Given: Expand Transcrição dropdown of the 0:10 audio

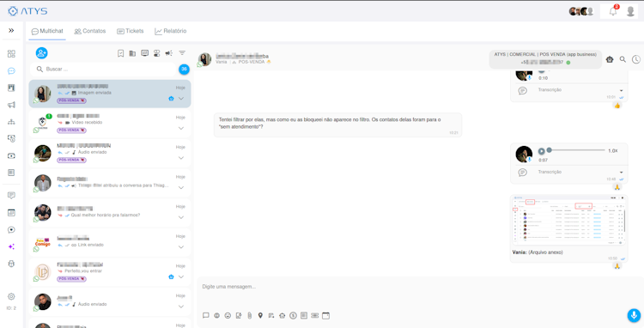Looking at the screenshot, I should coord(621,90).
